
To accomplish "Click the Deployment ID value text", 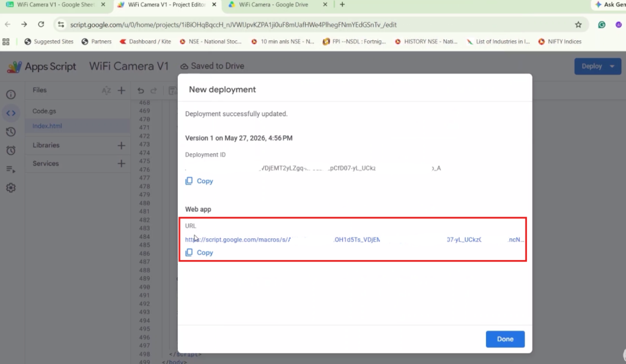I will 313,168.
